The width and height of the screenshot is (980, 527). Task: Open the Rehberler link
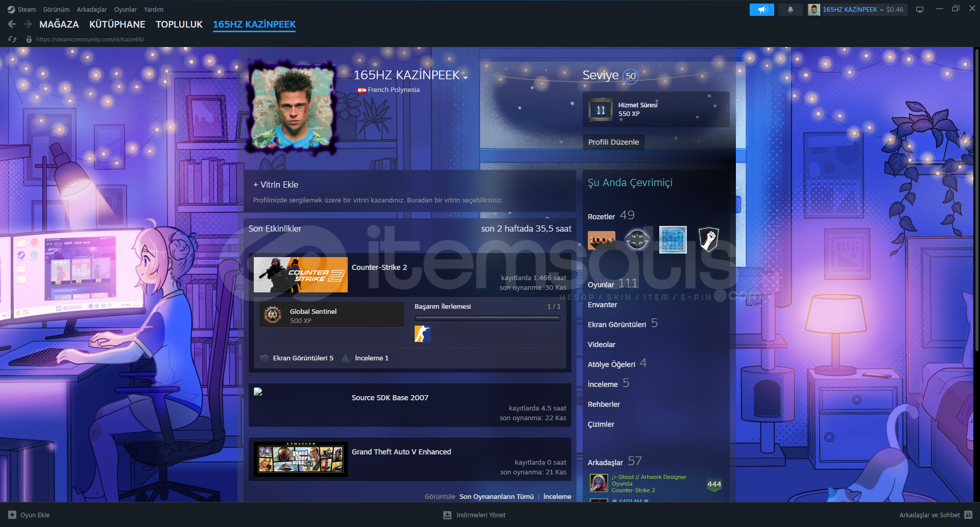pyautogui.click(x=604, y=404)
